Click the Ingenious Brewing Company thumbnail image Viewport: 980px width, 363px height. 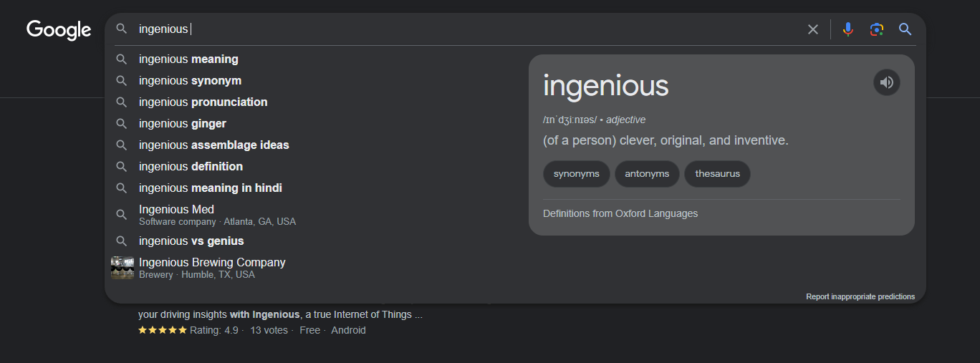click(123, 268)
